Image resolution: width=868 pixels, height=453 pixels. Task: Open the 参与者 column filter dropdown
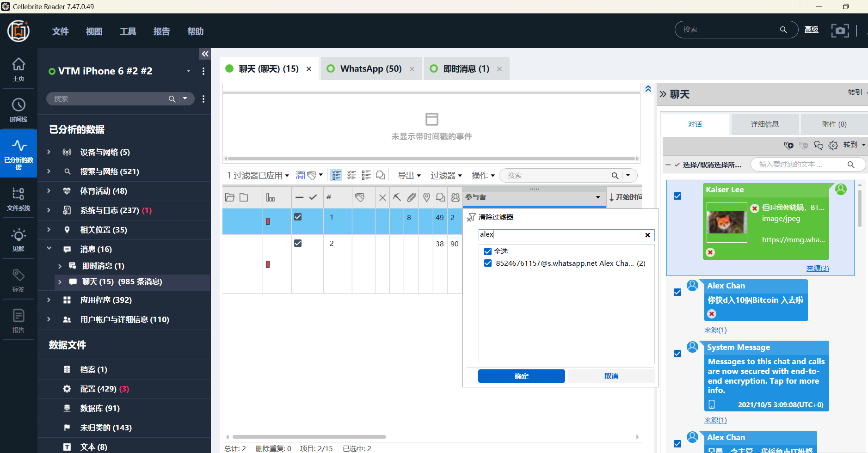tap(598, 197)
